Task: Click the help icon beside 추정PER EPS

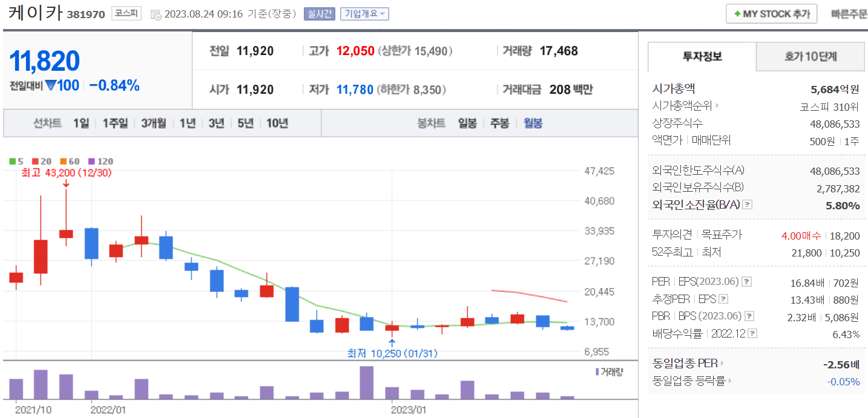Action: point(723,299)
